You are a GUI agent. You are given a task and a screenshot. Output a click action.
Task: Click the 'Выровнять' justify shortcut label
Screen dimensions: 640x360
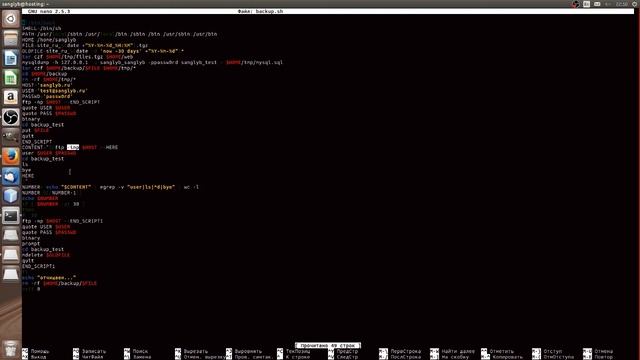(x=248, y=351)
